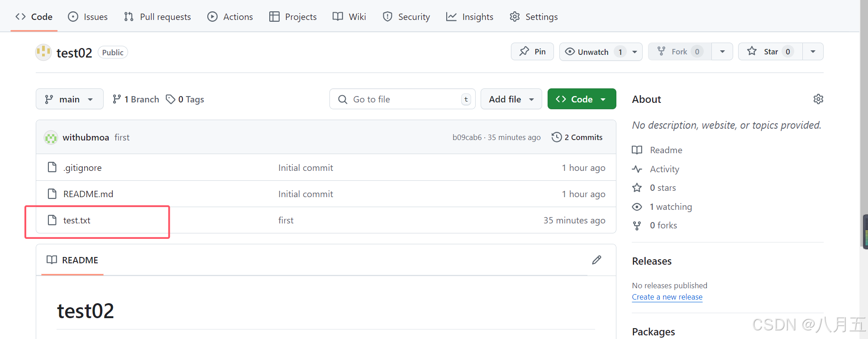Image resolution: width=868 pixels, height=339 pixels.
Task: Open the withubmoa profile link
Action: click(x=86, y=137)
